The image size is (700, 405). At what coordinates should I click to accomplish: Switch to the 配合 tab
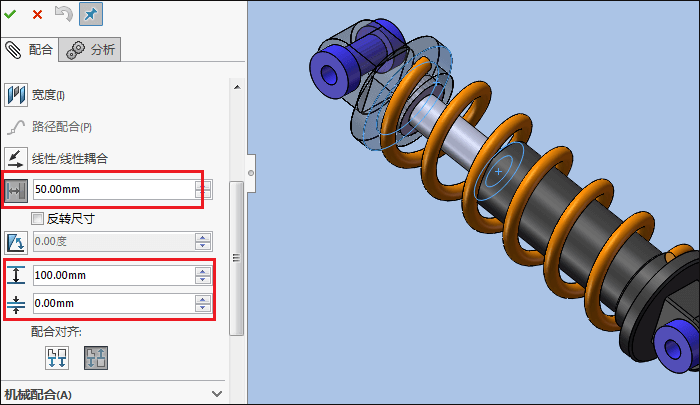coord(29,50)
